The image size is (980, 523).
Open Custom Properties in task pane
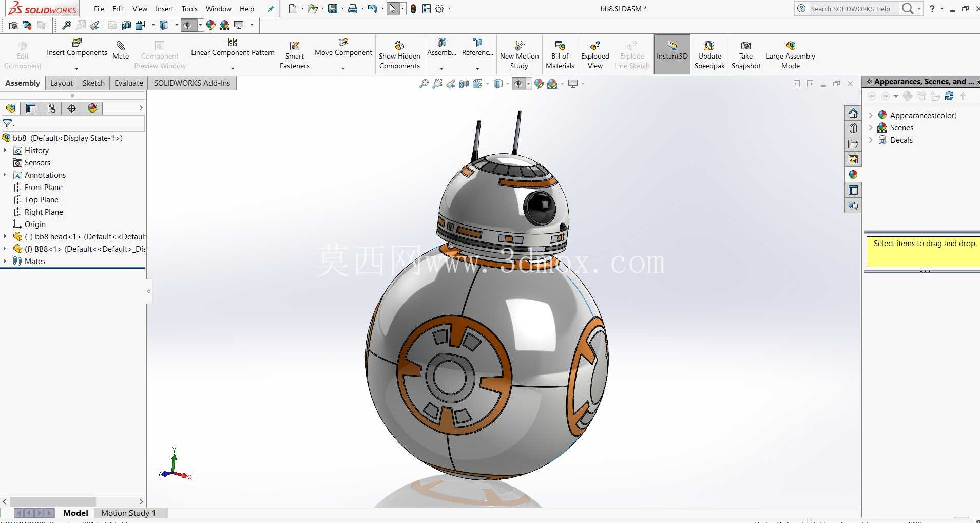pyautogui.click(x=853, y=190)
